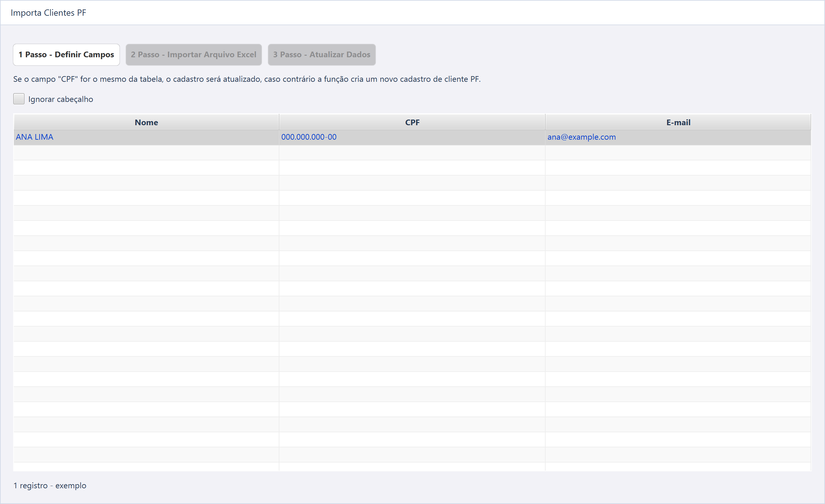Viewport: 825px width, 504px height.
Task: Enable the "Ignorar cabeçalho" checkbox
Action: click(x=19, y=99)
